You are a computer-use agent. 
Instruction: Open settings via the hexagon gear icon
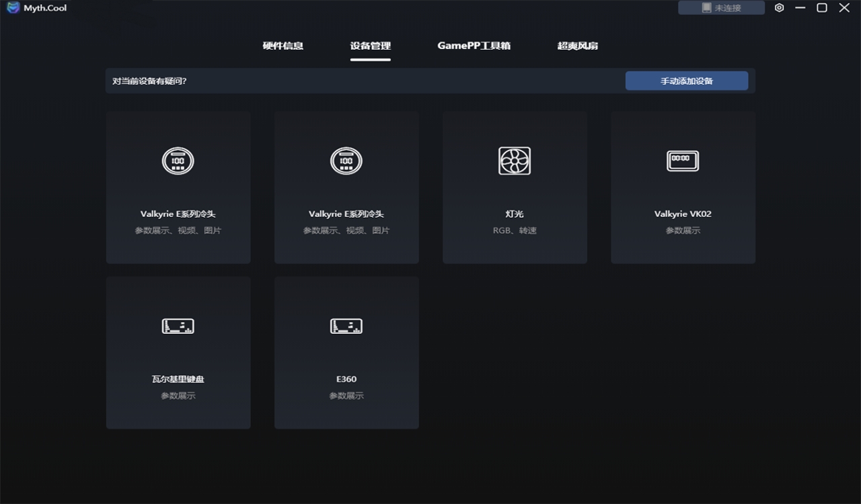click(x=780, y=8)
